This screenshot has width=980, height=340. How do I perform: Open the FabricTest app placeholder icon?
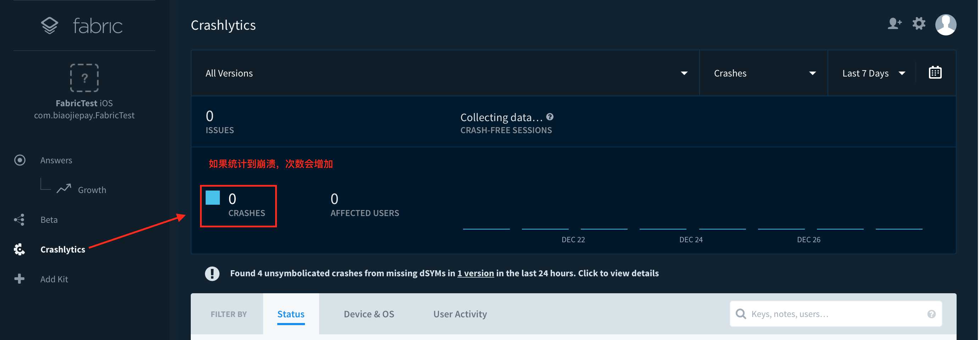pos(84,78)
